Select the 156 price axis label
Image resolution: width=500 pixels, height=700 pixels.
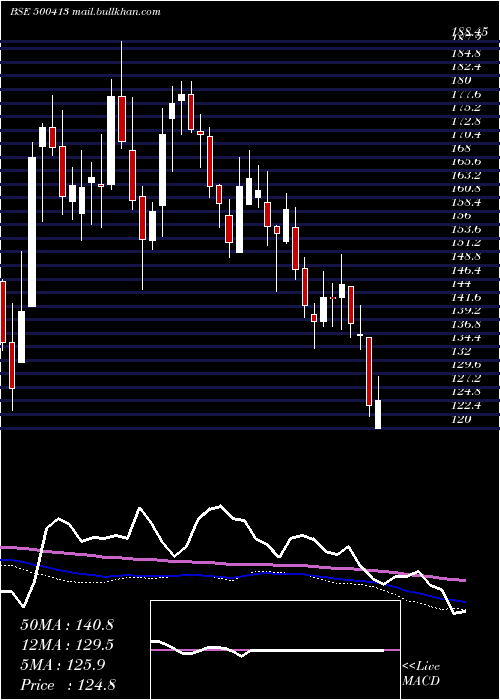point(462,216)
